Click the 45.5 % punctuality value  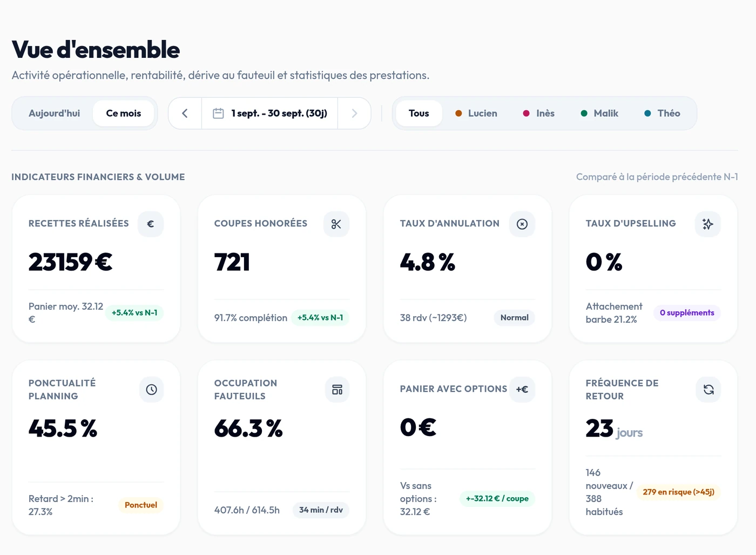[63, 429]
